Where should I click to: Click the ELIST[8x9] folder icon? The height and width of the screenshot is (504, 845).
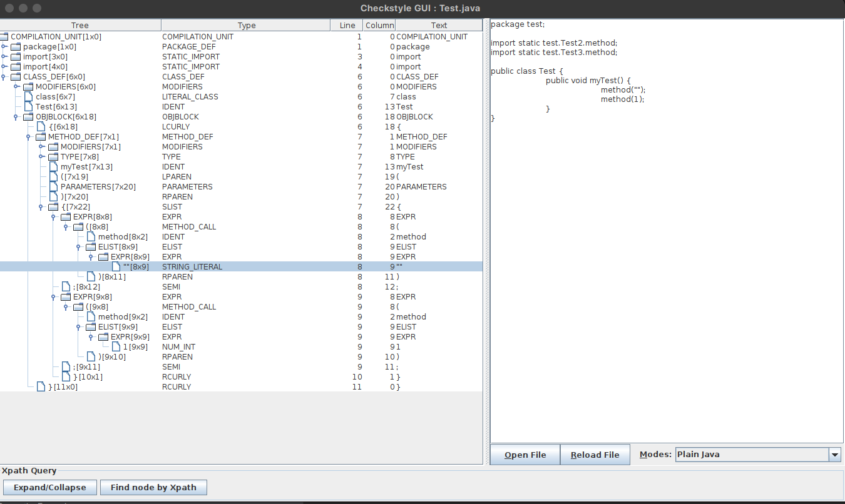(90, 246)
